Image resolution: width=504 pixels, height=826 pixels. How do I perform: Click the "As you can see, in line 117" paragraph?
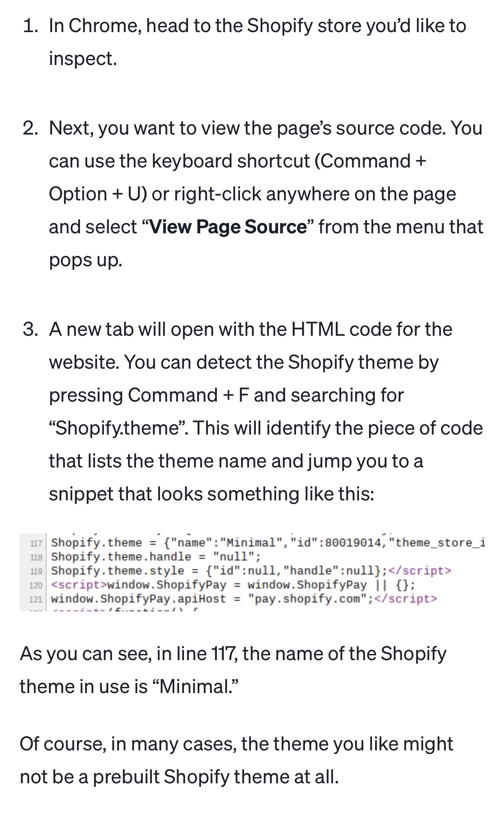pyautogui.click(x=233, y=670)
